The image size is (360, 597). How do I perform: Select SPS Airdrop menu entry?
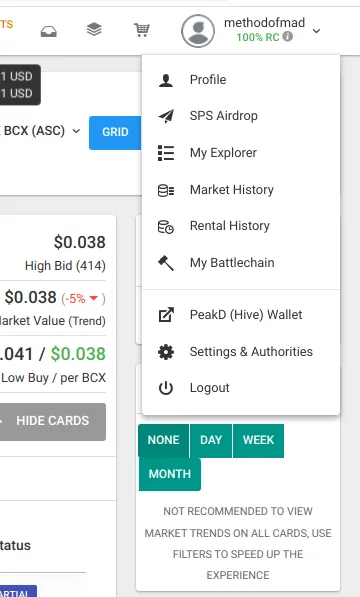pyautogui.click(x=241, y=116)
